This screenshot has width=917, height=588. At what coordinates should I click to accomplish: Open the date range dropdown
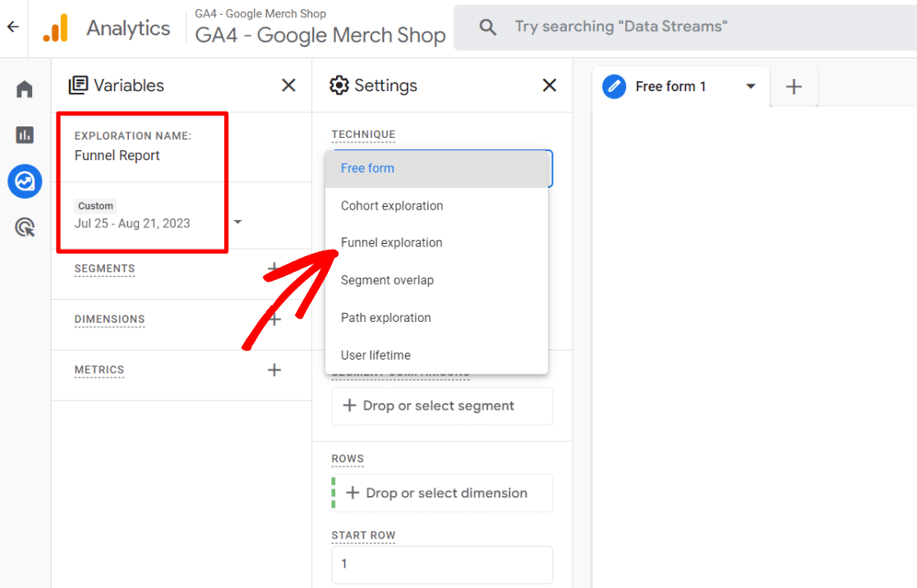(x=237, y=223)
